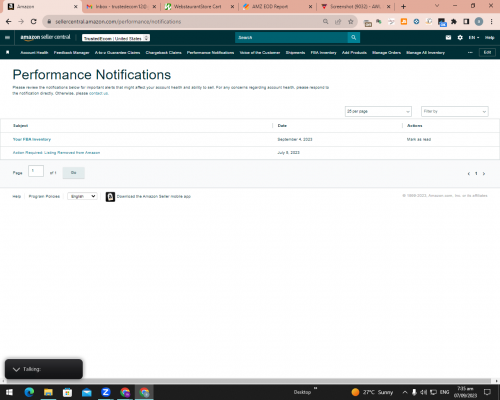Click the bookmark flag icon in navigation bar

(x=8, y=52)
